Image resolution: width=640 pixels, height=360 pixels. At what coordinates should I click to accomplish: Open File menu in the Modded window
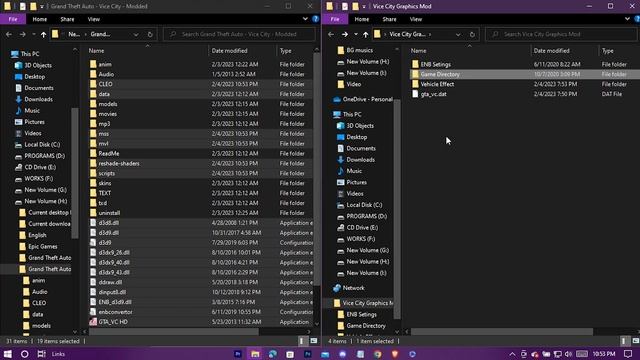pyautogui.click(x=13, y=19)
